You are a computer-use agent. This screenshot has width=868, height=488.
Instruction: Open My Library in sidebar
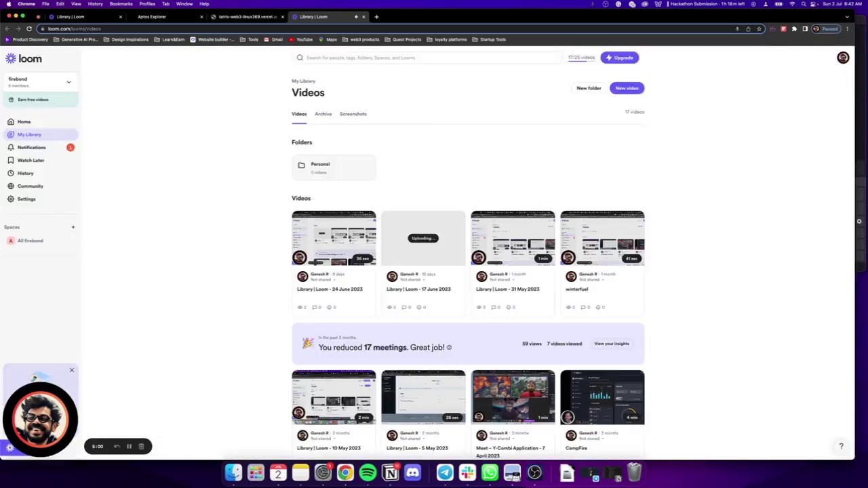(40, 134)
